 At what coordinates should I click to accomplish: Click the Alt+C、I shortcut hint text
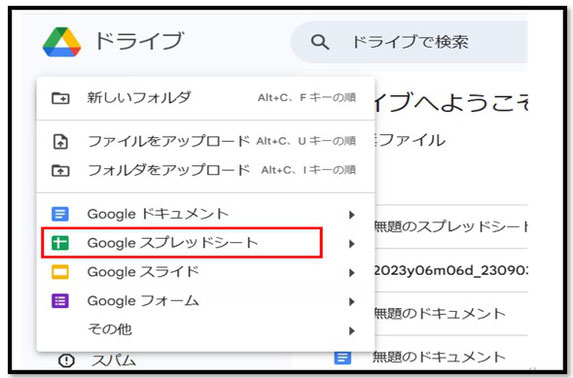308,170
